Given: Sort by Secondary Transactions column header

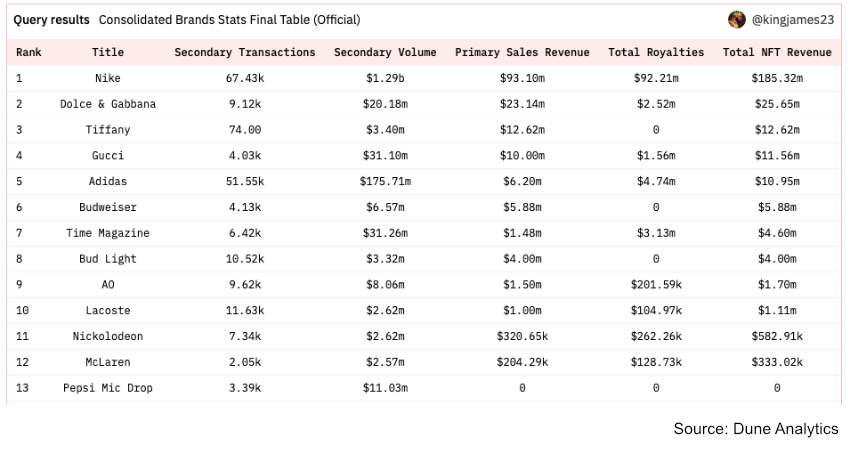Looking at the screenshot, I should tap(244, 52).
